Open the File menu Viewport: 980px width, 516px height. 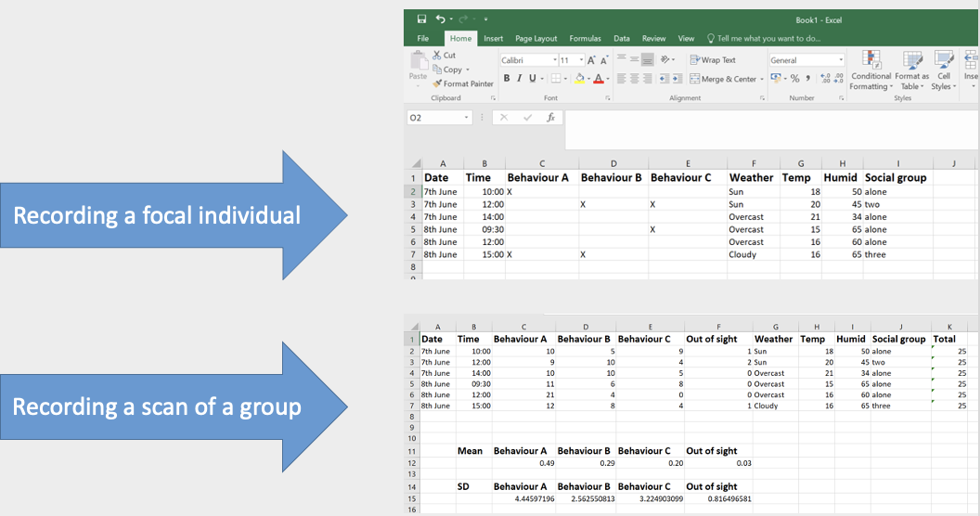click(x=422, y=39)
